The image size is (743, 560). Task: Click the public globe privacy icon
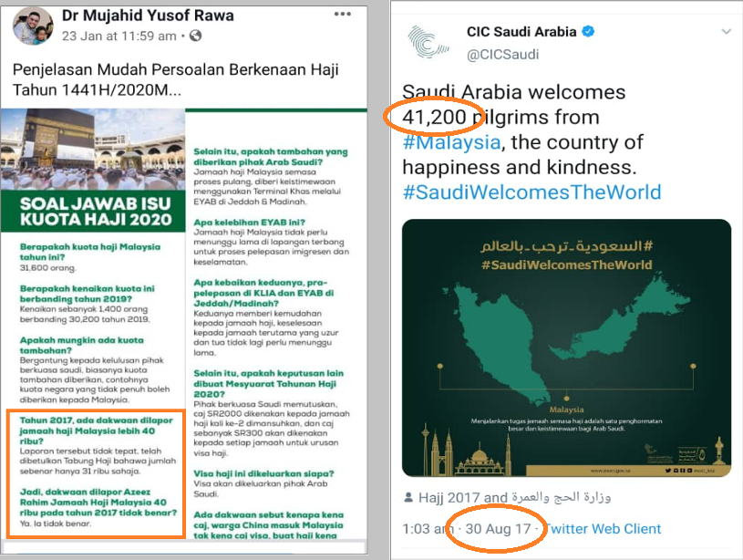coord(195,36)
